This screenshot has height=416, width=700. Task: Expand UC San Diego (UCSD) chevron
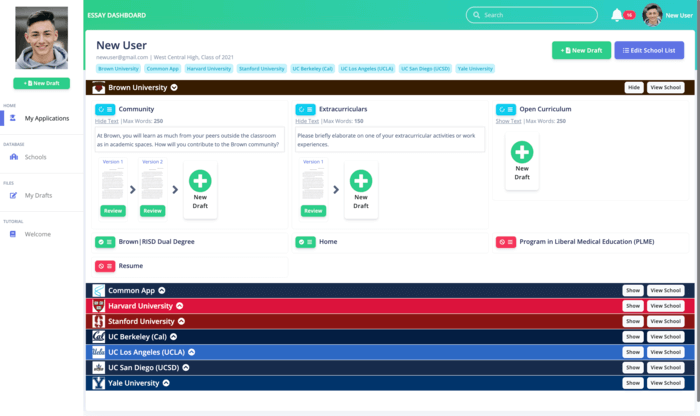(x=186, y=368)
